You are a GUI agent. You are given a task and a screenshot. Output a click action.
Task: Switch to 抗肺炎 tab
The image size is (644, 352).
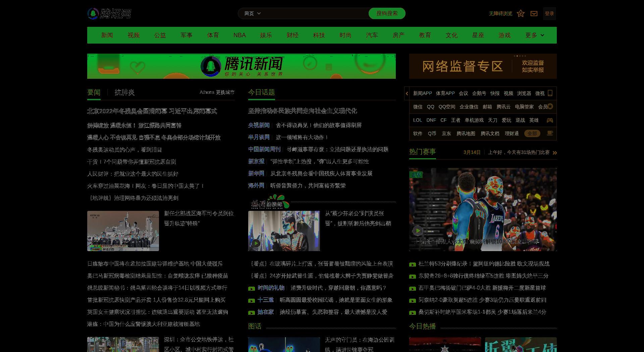pyautogui.click(x=124, y=93)
